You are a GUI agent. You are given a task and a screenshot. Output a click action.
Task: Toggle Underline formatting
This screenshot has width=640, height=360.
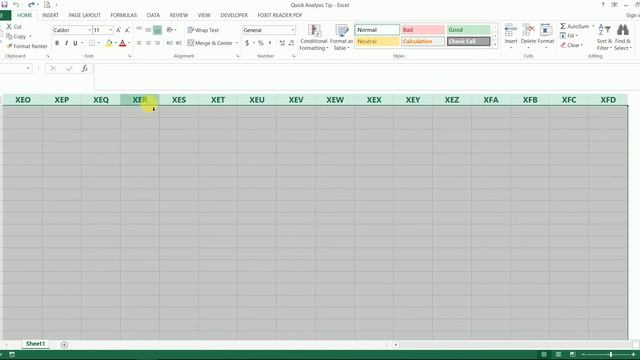(x=75, y=43)
